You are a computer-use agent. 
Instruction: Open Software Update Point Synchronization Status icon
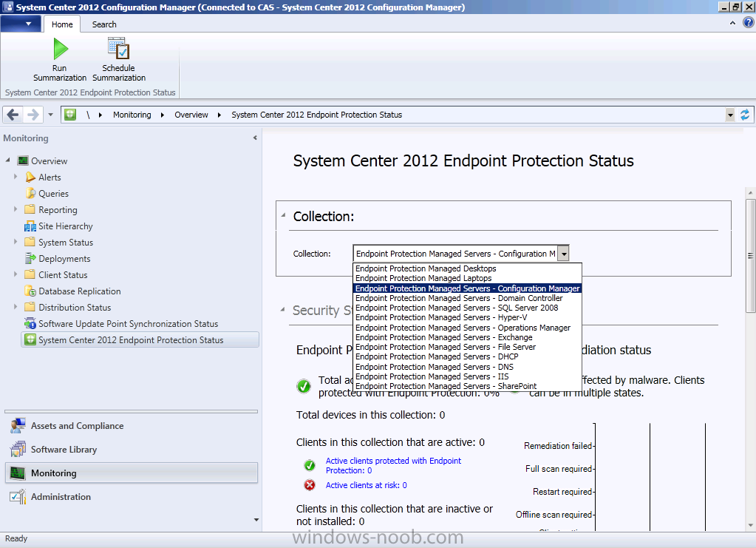30,323
